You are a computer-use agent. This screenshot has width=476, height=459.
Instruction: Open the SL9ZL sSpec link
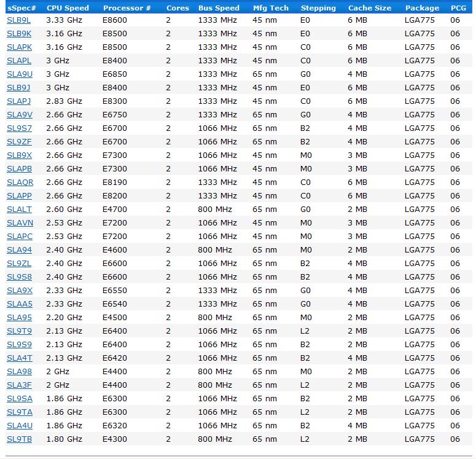[x=19, y=264]
